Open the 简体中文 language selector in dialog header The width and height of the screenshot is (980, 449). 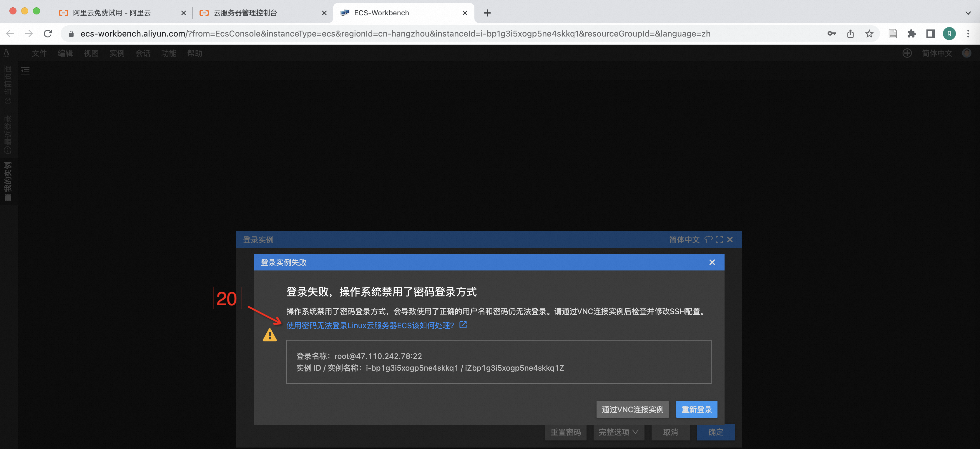[684, 240]
